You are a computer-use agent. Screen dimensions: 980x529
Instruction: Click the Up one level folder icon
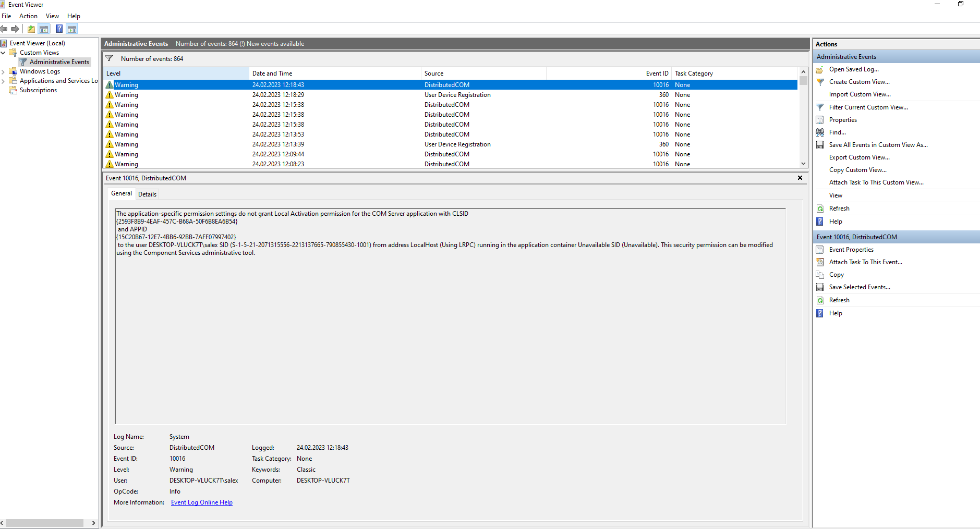31,29
